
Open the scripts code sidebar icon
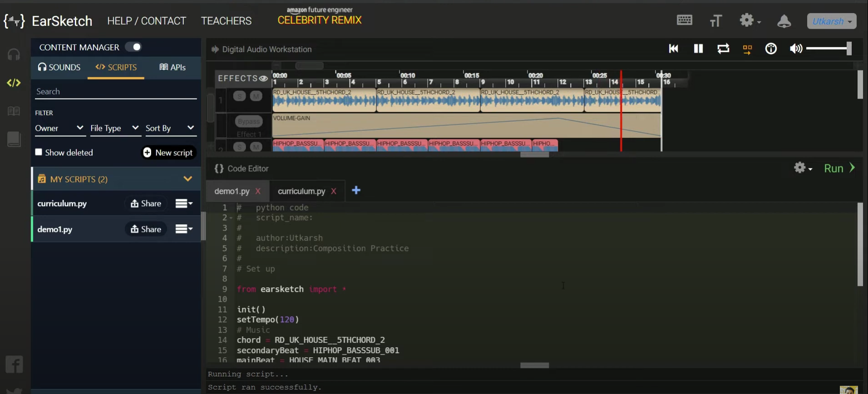click(x=14, y=83)
